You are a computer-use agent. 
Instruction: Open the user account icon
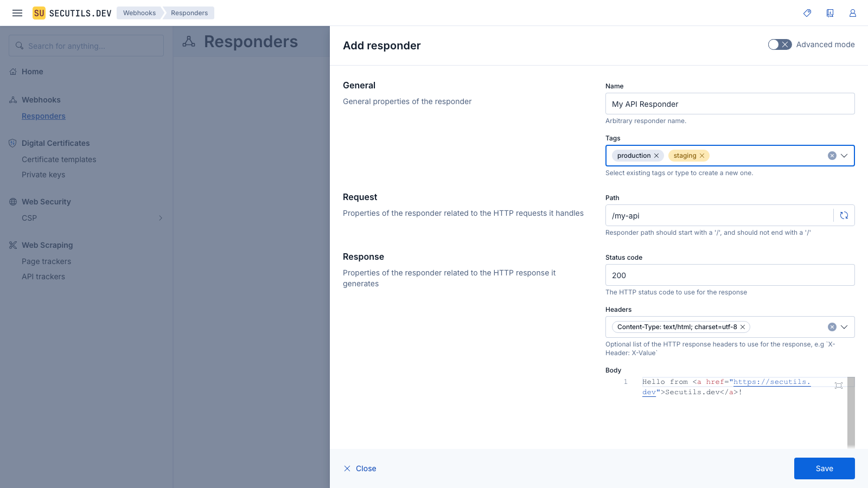[x=853, y=13]
